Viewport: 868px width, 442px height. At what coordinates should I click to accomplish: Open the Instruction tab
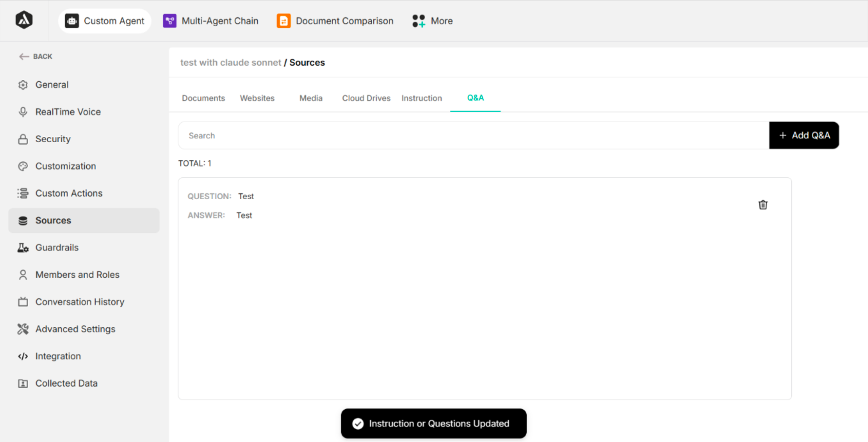[x=422, y=98]
